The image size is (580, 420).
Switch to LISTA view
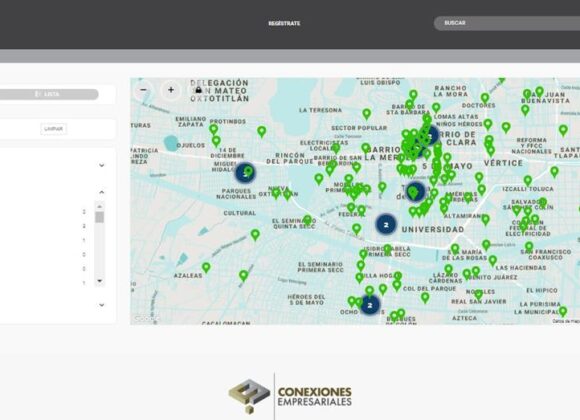click(x=47, y=94)
